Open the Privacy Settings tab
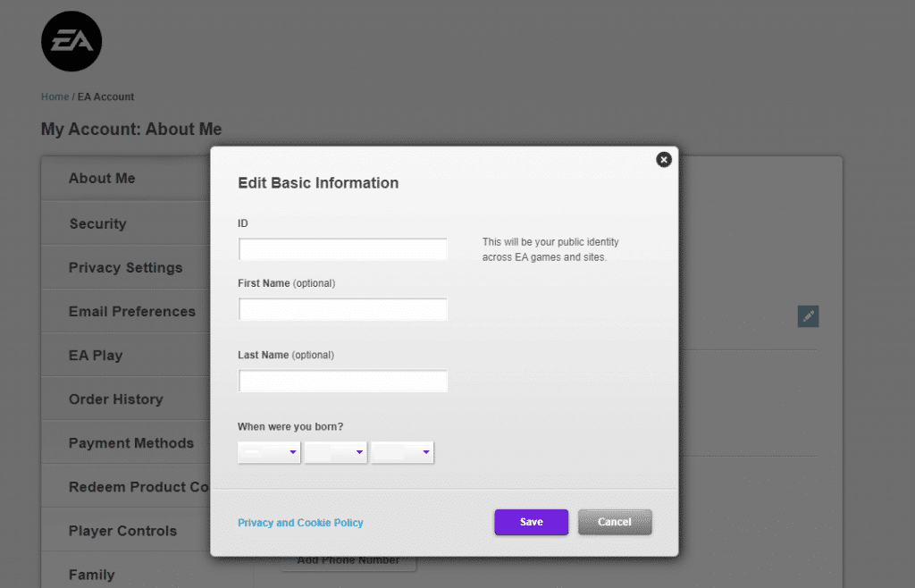The height and width of the screenshot is (588, 915). point(125,267)
